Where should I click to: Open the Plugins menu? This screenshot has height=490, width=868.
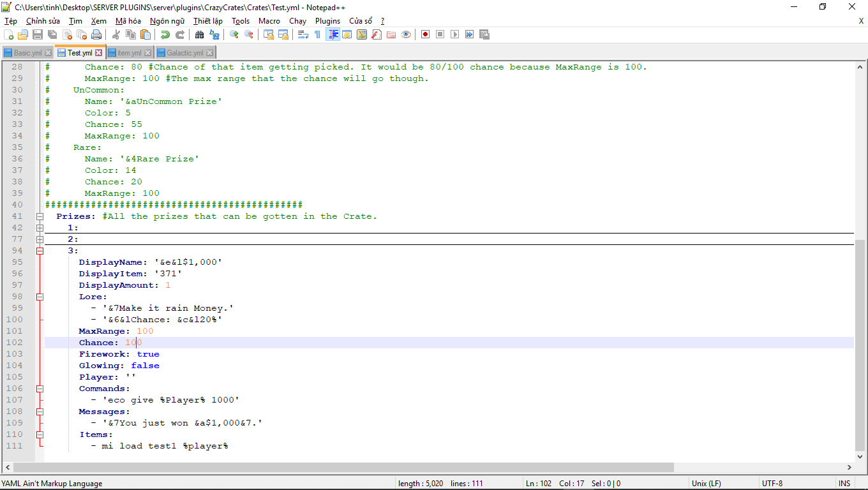click(327, 21)
